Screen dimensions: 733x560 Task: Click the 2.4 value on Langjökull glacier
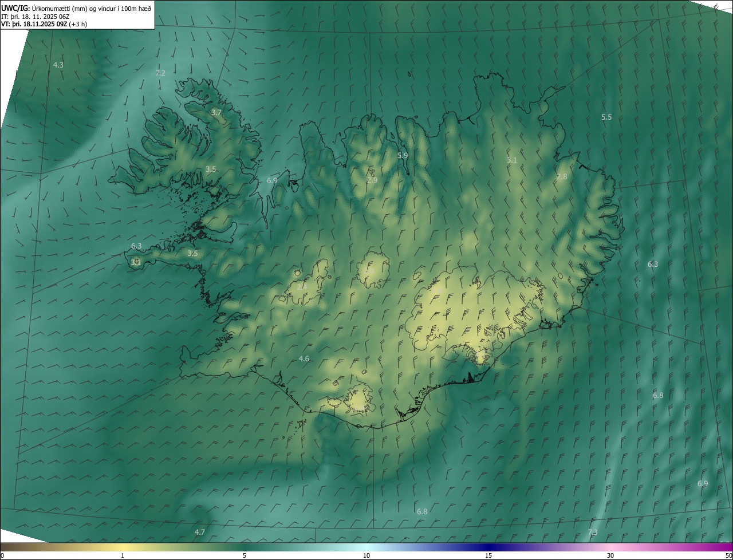pyautogui.click(x=302, y=286)
